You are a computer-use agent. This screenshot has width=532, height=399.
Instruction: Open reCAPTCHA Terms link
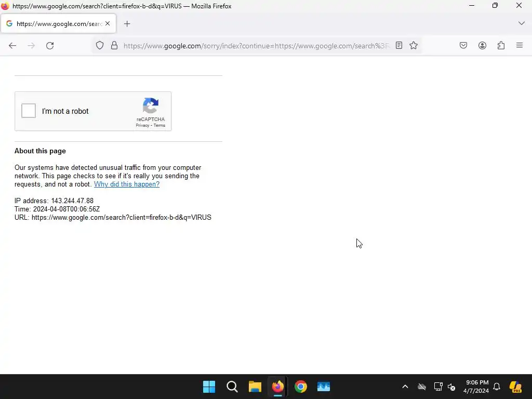159,125
